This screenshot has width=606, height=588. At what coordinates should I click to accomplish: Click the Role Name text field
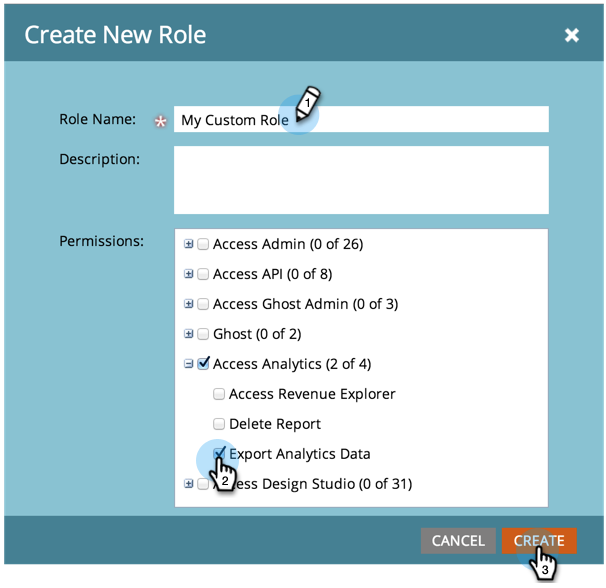coord(361,119)
